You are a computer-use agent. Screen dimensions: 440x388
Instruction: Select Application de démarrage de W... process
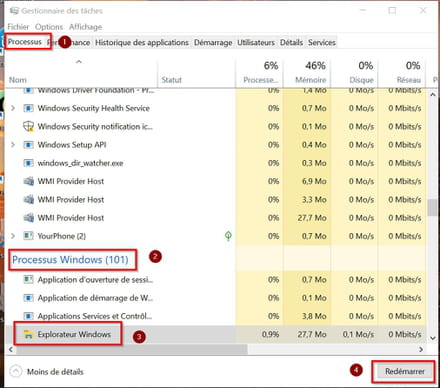216,298
